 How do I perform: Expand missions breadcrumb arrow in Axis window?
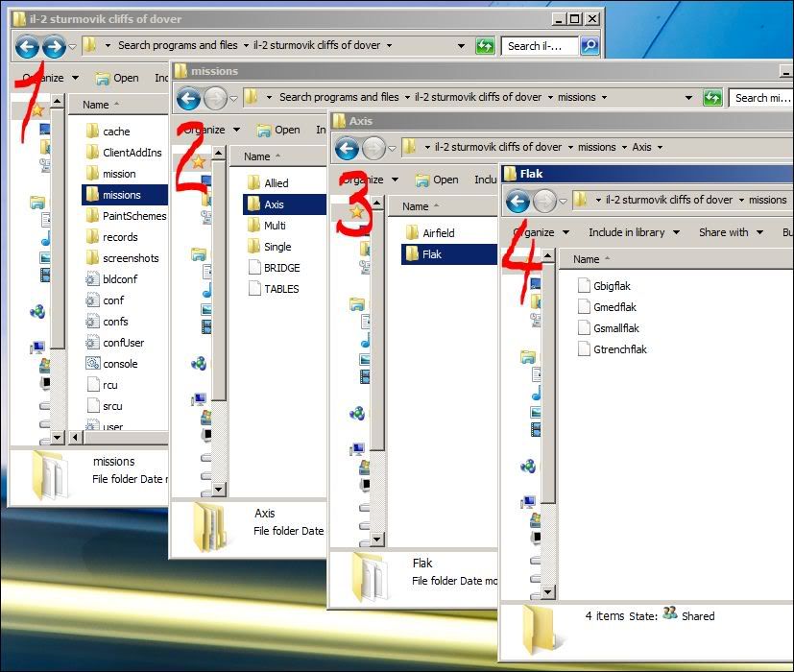[624, 148]
